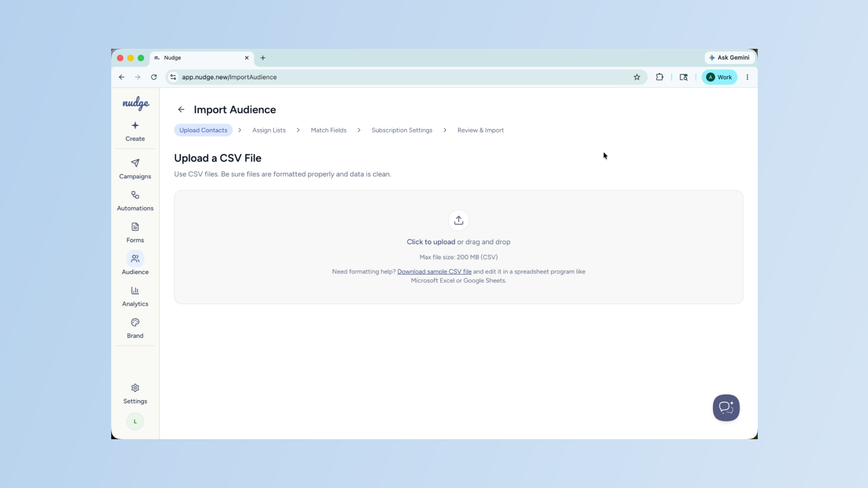Viewport: 868px width, 488px height.
Task: Reload the current page
Action: coord(154,77)
